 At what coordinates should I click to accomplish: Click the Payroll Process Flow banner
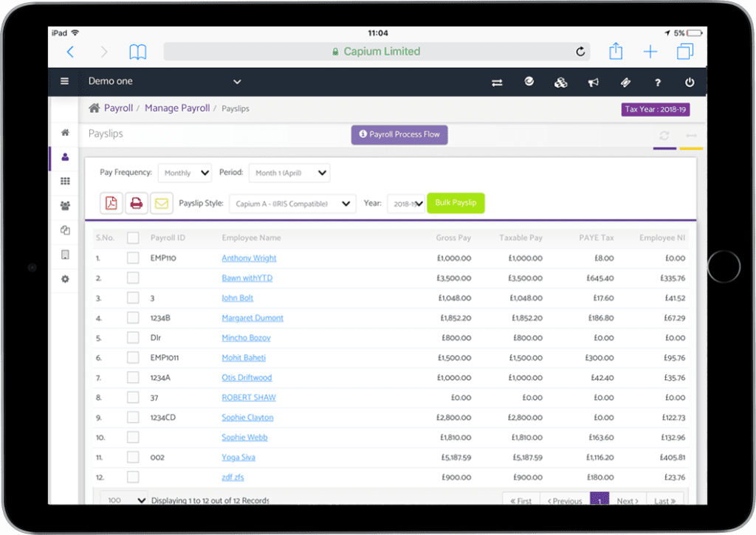(x=399, y=135)
